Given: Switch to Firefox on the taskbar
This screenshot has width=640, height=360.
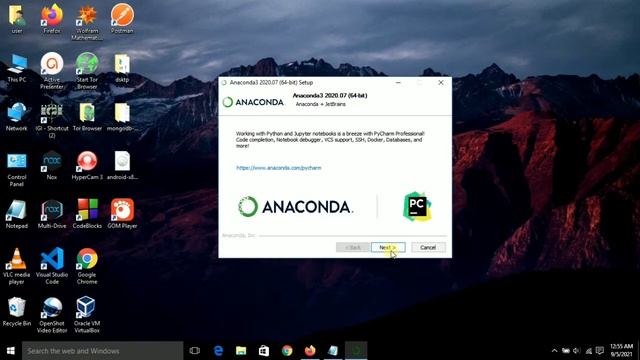Looking at the screenshot, I should coord(310,351).
